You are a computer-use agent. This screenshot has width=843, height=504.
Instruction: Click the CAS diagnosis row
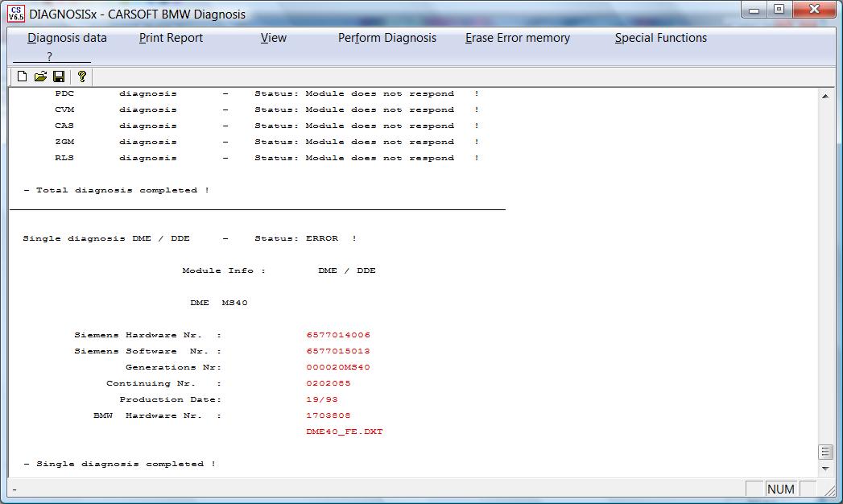pyautogui.click(x=267, y=126)
